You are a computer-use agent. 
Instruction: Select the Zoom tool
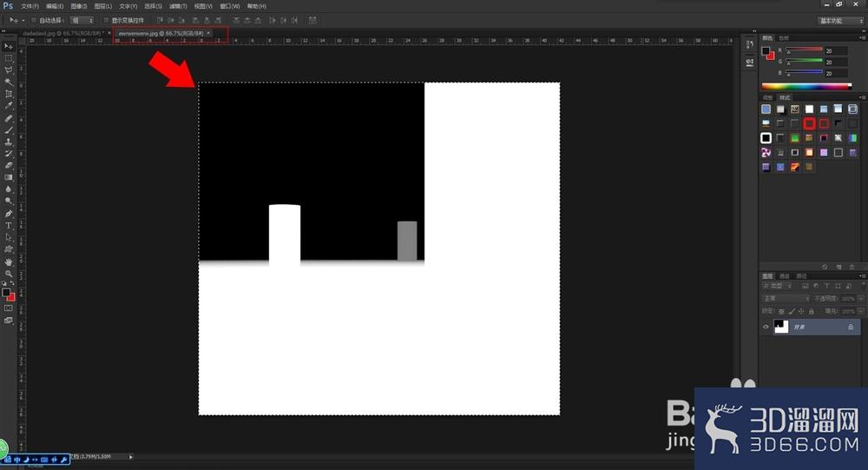9,274
